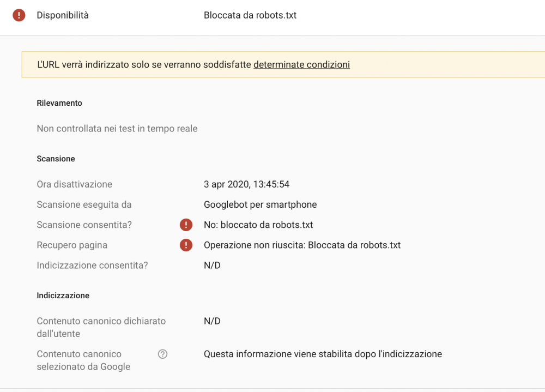The height and width of the screenshot is (392, 545).
Task: Open the determinate condizioni link
Action: 301,64
